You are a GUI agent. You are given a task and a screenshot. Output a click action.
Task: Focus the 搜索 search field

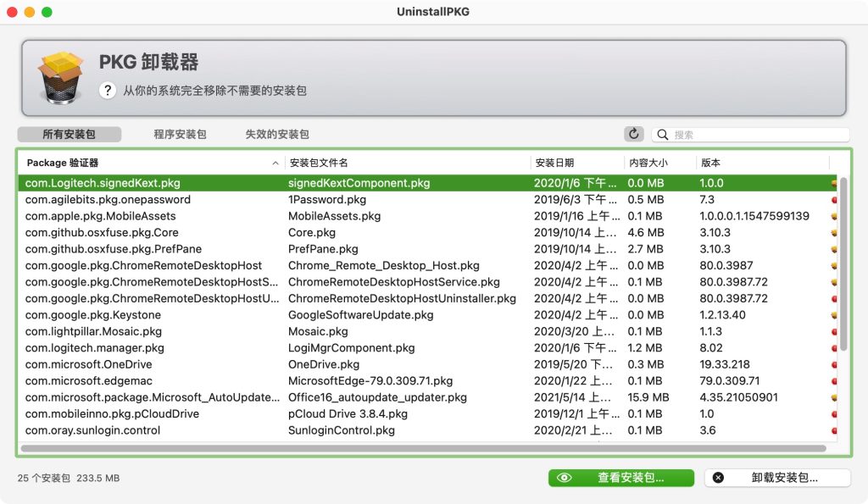coord(750,135)
